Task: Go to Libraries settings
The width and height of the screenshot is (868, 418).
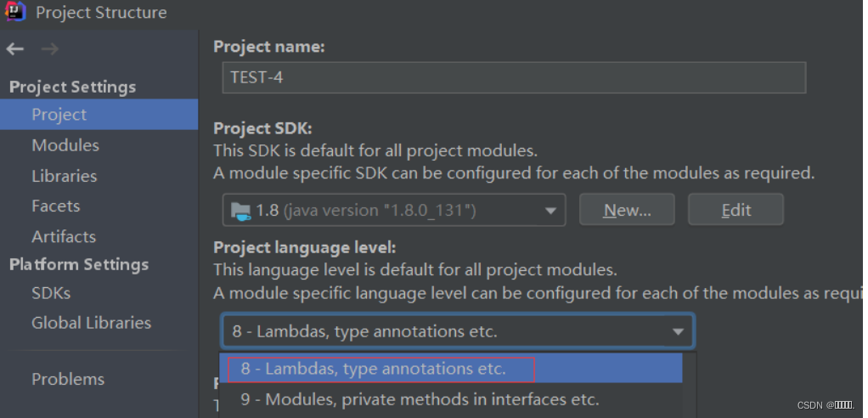Action: click(x=65, y=176)
